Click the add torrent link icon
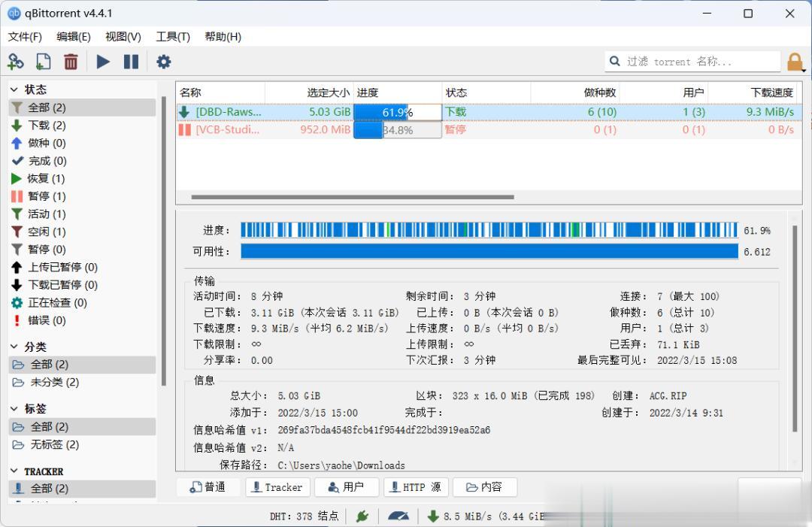Viewport: 812px width, 527px height. [16, 62]
